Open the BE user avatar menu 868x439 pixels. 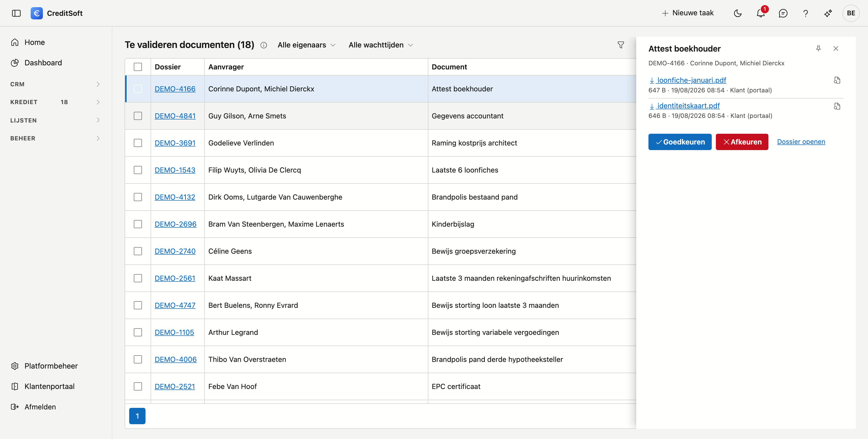tap(851, 13)
